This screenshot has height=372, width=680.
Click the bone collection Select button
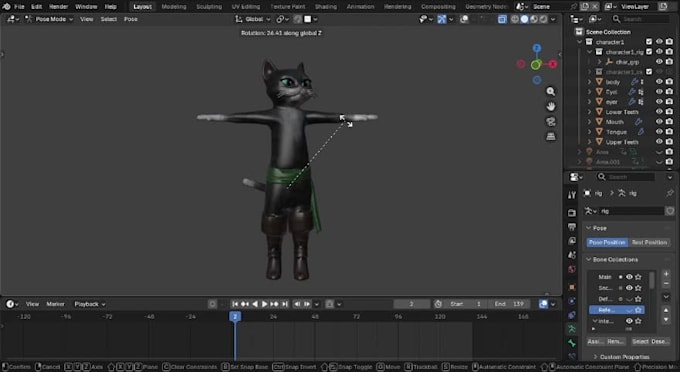[640, 341]
